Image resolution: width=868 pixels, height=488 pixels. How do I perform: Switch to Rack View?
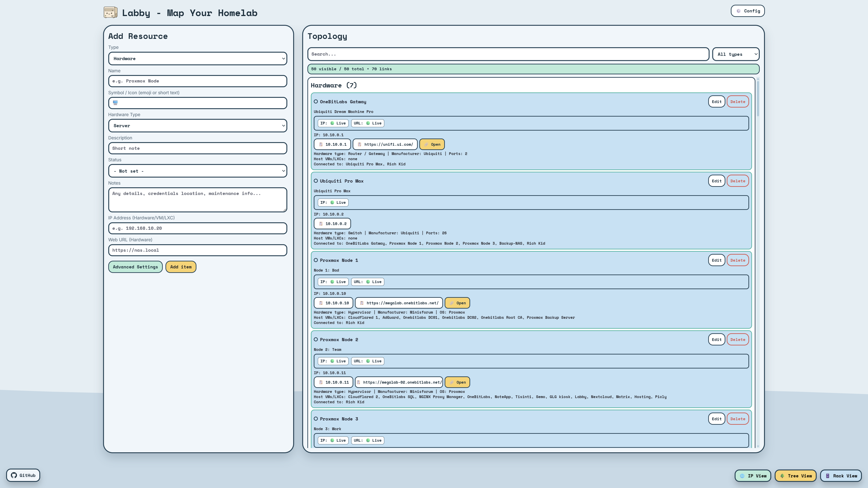[841, 476]
